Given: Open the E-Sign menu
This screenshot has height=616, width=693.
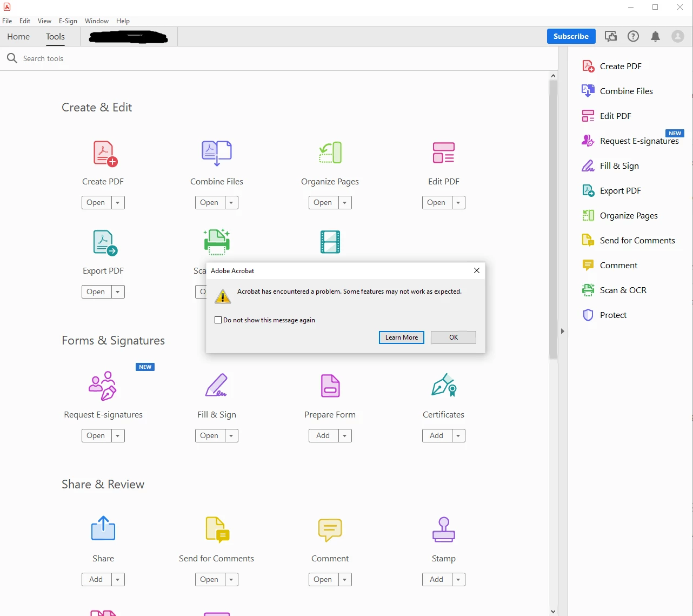Looking at the screenshot, I should point(68,21).
